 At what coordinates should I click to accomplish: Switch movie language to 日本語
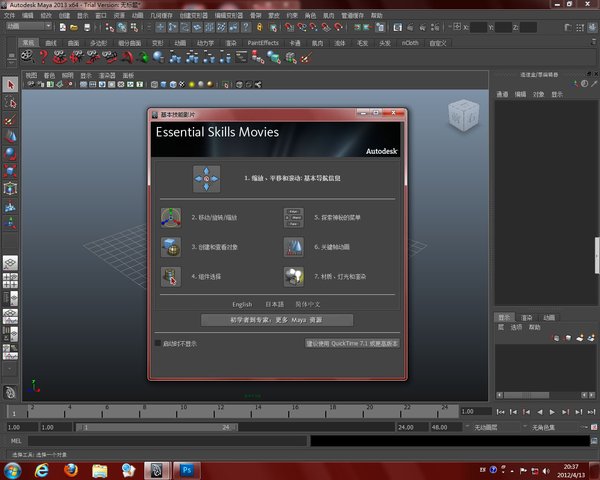[x=274, y=304]
